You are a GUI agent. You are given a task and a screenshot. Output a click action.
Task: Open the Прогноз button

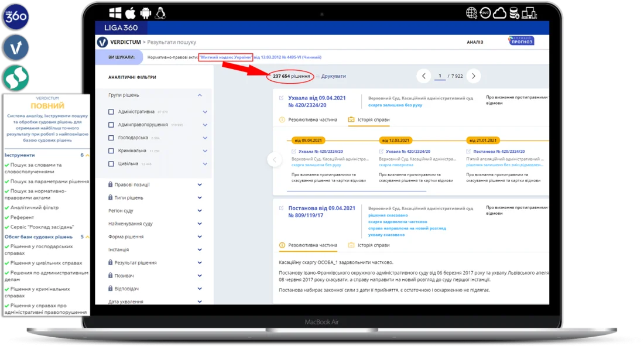tap(521, 40)
